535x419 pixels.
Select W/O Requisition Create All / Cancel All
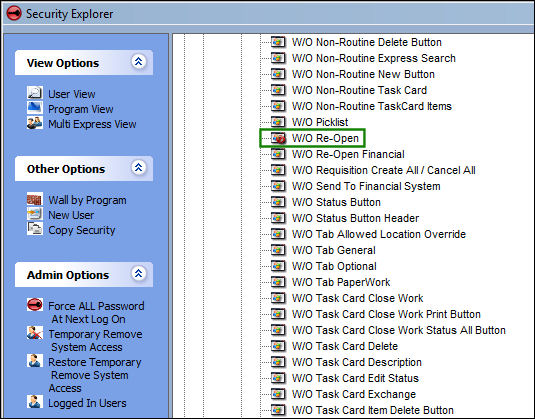(x=384, y=170)
